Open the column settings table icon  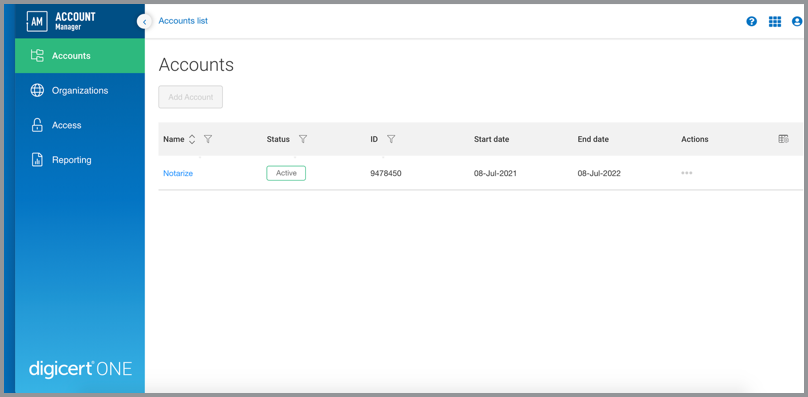pyautogui.click(x=783, y=139)
